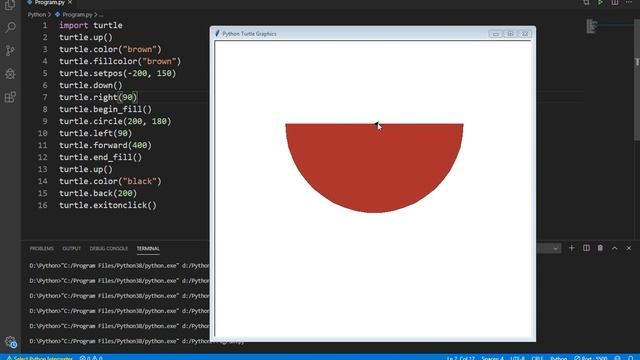
Task: Select Python language mode in status bar
Action: pos(558,358)
